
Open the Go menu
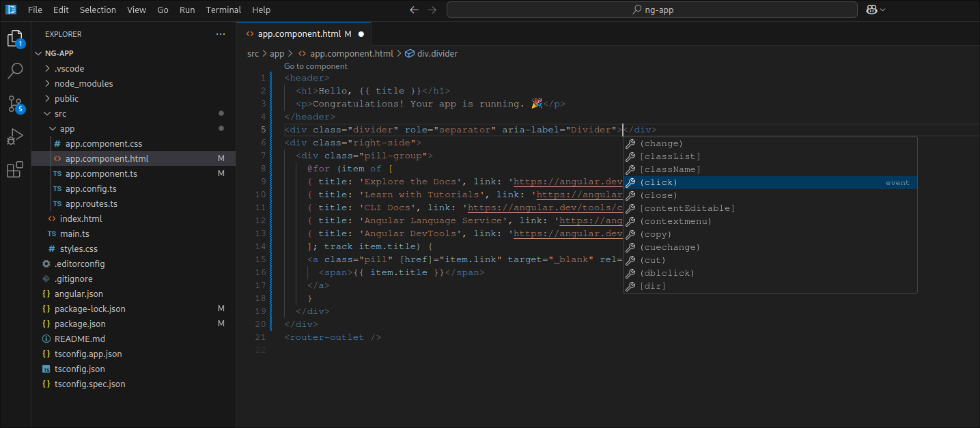[163, 10]
